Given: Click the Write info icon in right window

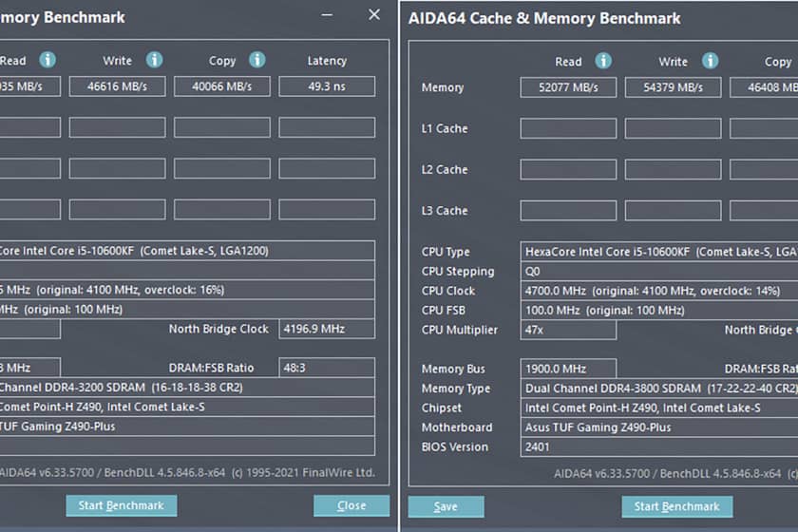Looking at the screenshot, I should tap(710, 61).
